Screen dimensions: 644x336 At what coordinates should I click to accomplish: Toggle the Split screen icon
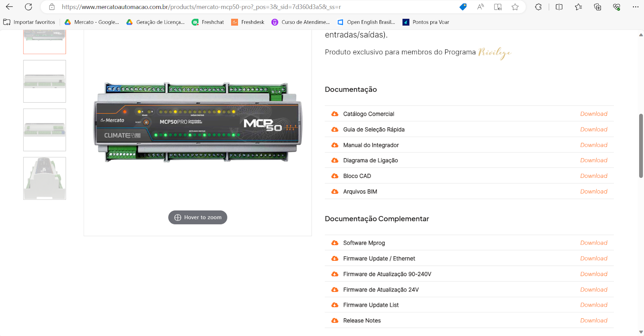pos(559,7)
